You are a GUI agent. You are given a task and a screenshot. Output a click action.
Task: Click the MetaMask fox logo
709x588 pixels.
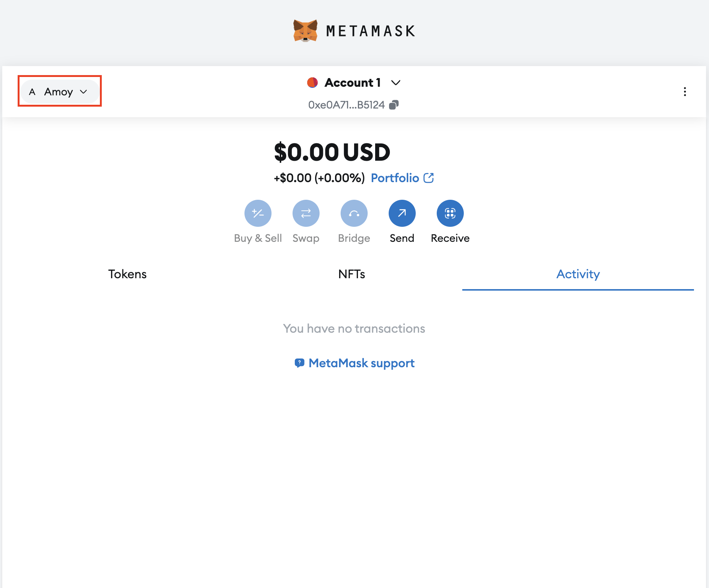(305, 31)
